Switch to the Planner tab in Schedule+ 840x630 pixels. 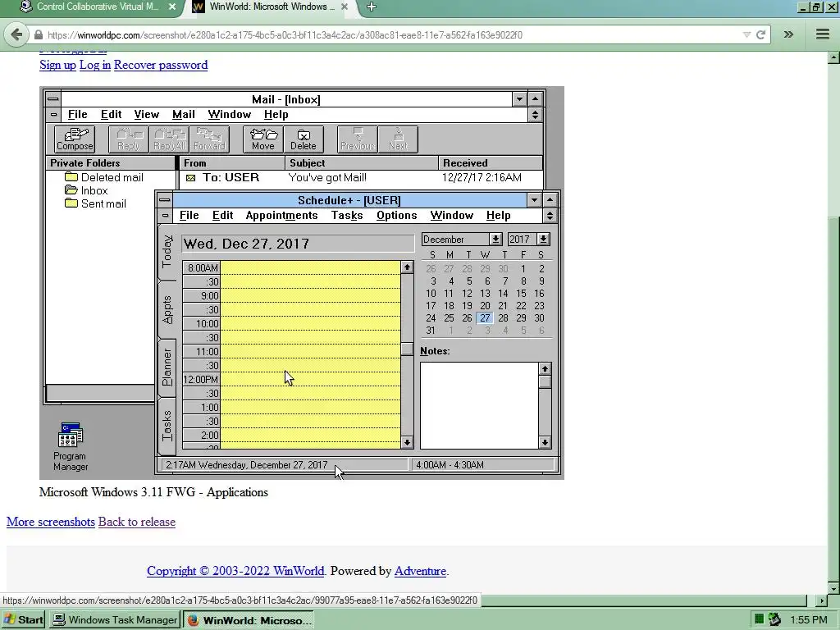coord(167,367)
